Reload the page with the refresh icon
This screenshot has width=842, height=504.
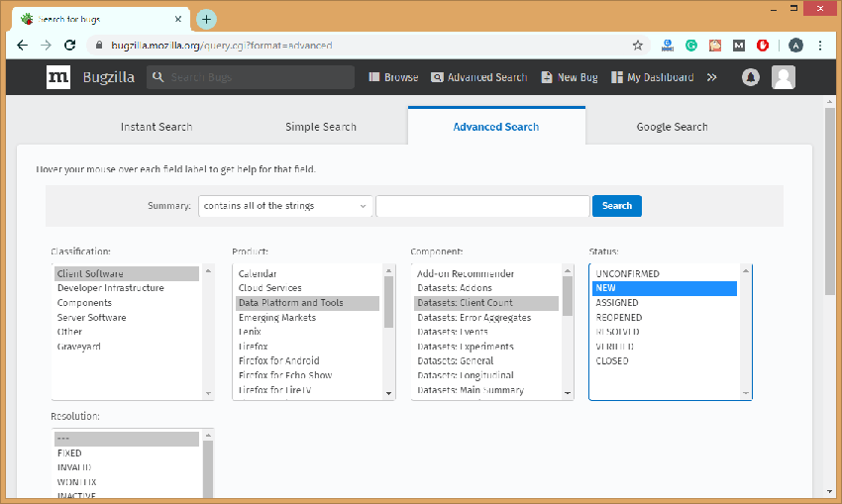[69, 46]
